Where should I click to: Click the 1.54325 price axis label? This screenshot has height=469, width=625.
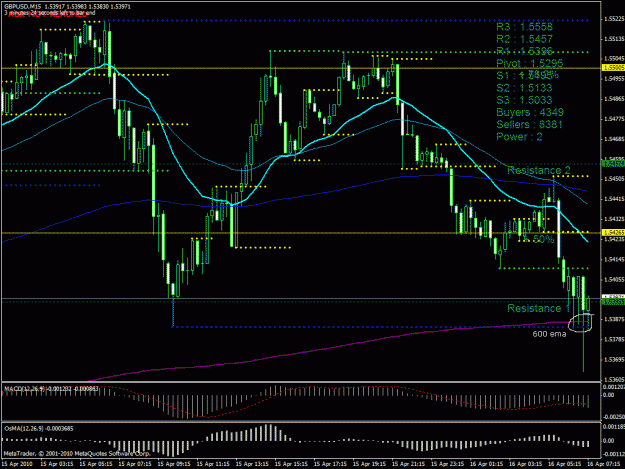[x=614, y=219]
